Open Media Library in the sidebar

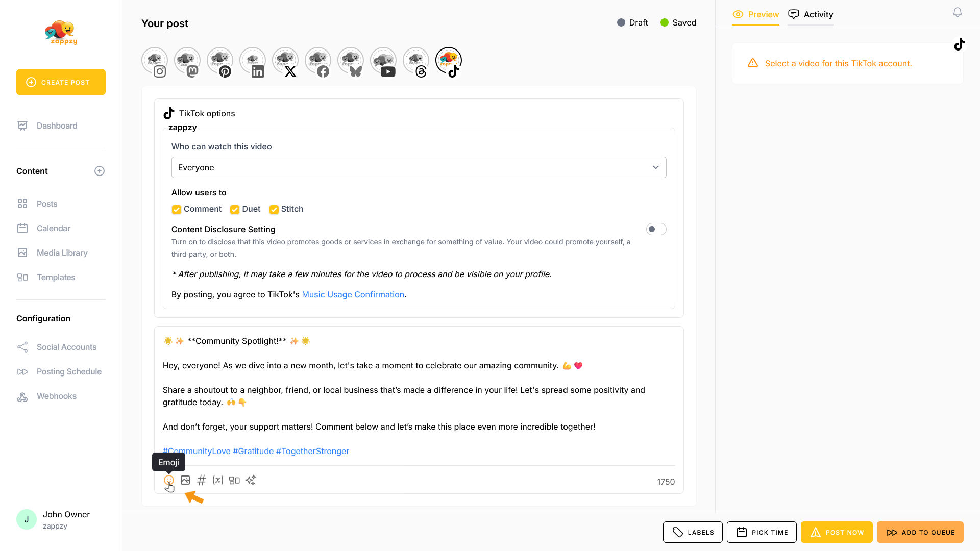pyautogui.click(x=62, y=253)
